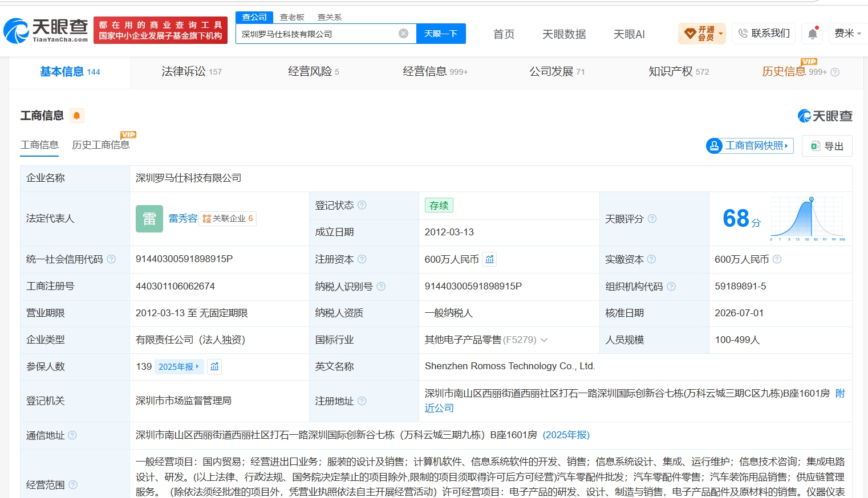
Task: Clear the search box text
Action: pos(403,34)
